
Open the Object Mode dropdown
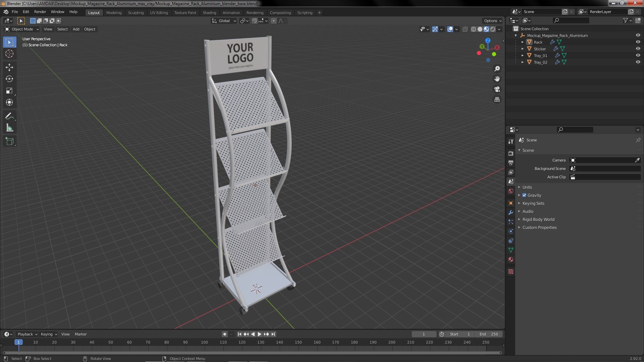(22, 29)
